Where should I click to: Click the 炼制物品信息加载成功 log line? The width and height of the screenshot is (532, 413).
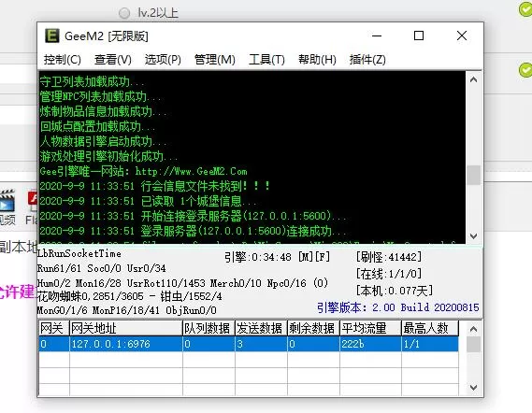(x=103, y=111)
